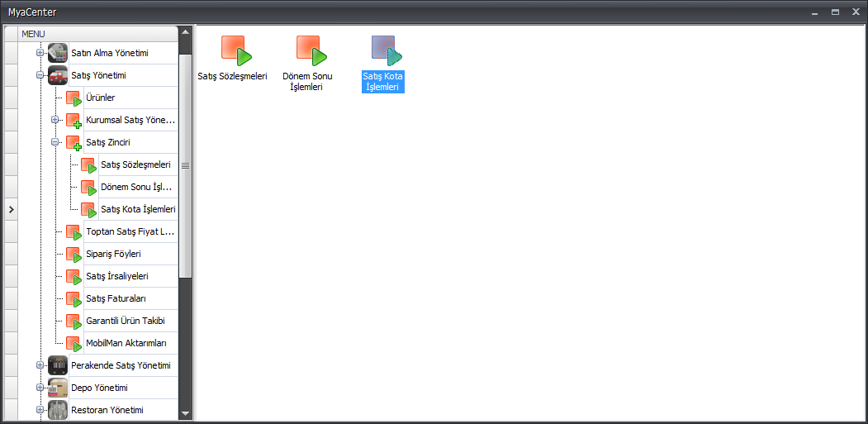Collapse the Satış Zinciri node
The width and height of the screenshot is (868, 424).
[55, 142]
